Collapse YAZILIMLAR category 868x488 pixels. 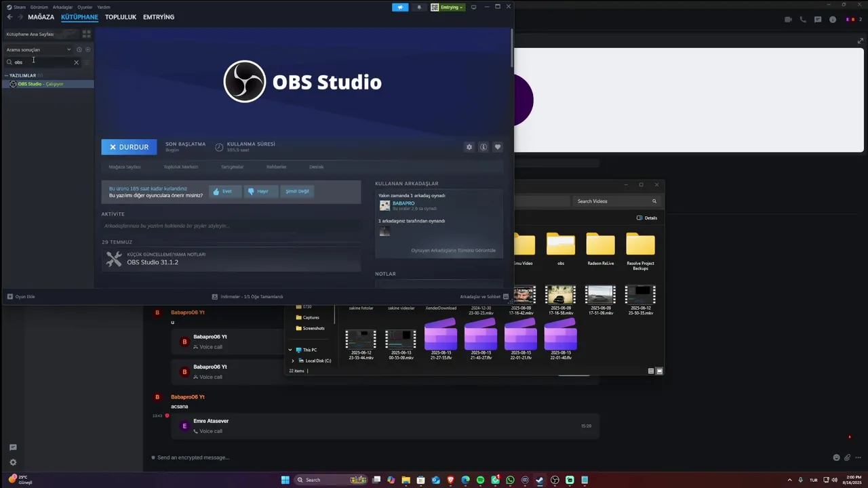coord(6,75)
